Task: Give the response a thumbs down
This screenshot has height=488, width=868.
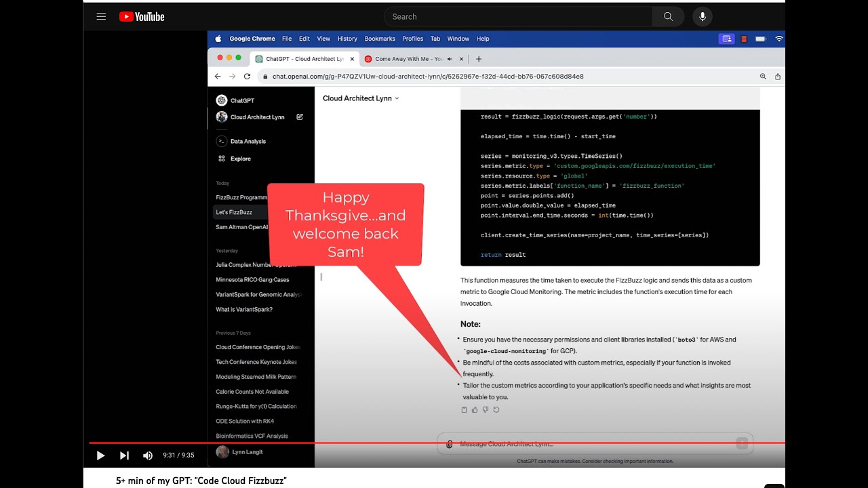Action: point(486,409)
